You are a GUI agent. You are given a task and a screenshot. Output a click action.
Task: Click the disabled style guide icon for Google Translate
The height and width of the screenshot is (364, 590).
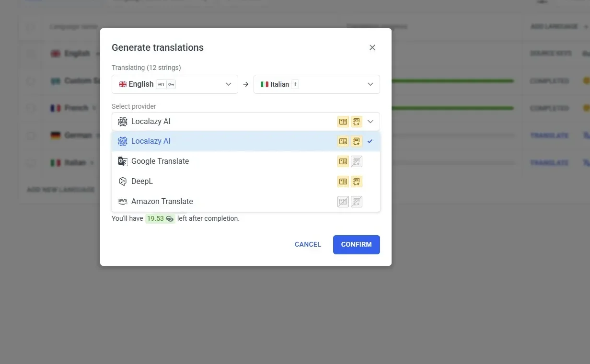(357, 161)
